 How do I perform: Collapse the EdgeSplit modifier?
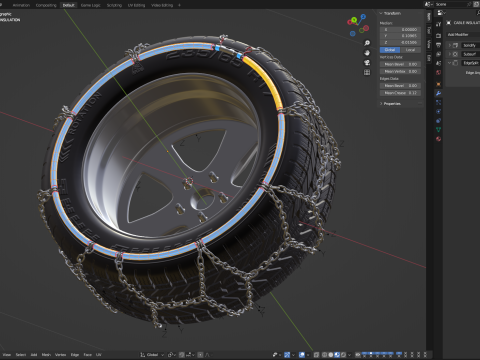tap(450, 63)
